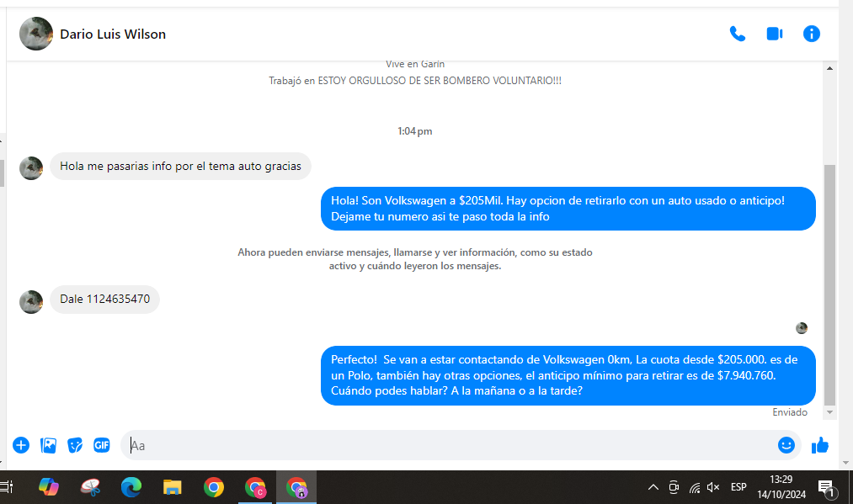Send a thumbs-up like
This screenshot has width=853, height=504.
coord(820,445)
